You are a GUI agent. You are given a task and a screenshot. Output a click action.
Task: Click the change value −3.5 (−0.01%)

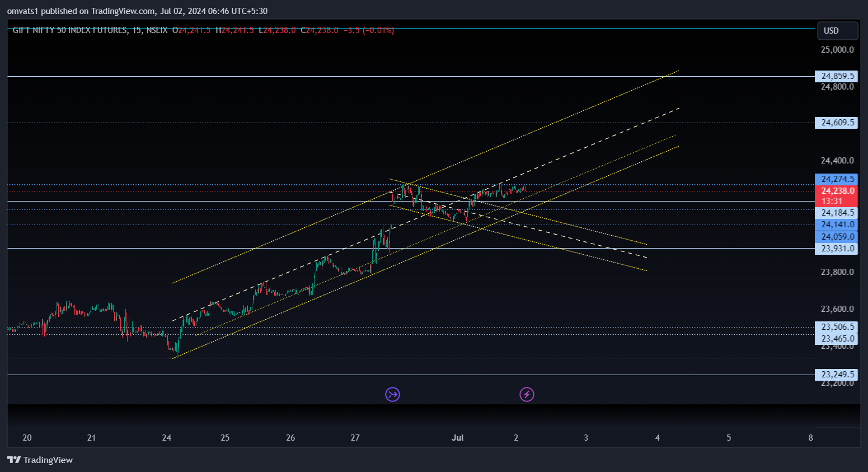pos(368,30)
